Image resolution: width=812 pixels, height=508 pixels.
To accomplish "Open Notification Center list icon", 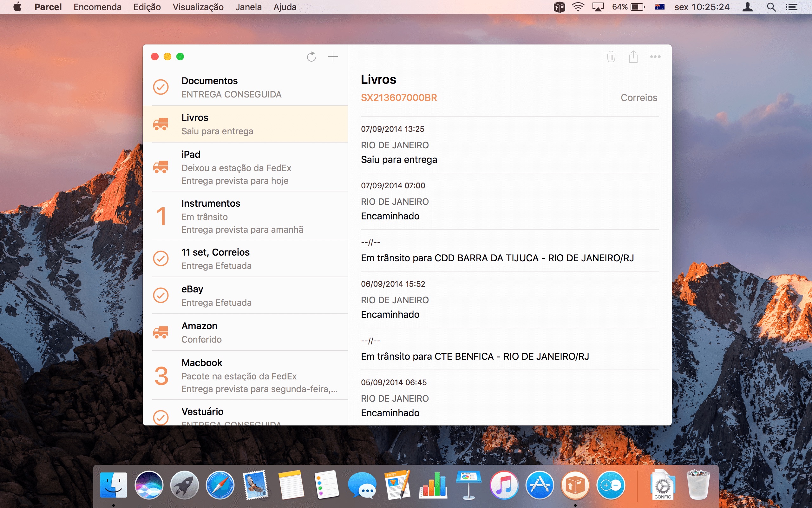I will click(791, 7).
